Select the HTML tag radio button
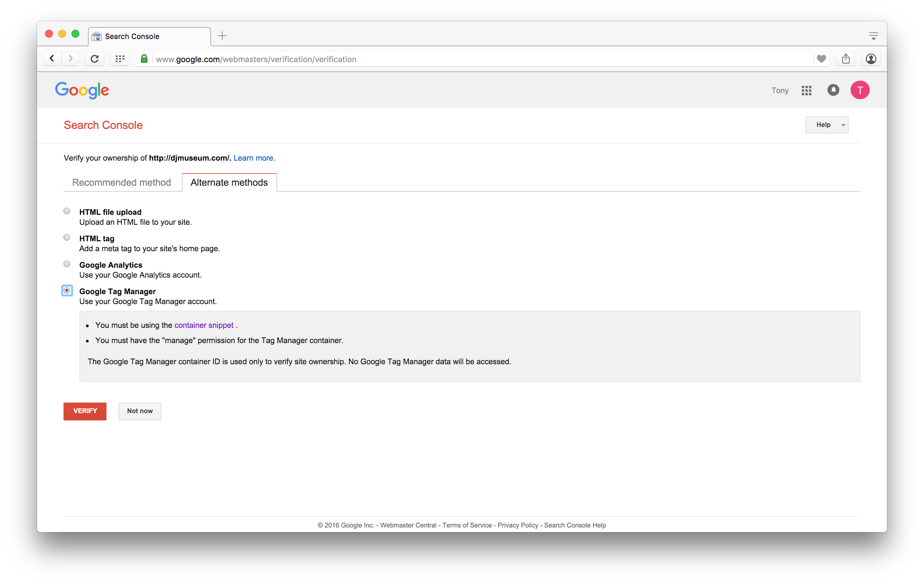The image size is (924, 585). pyautogui.click(x=67, y=237)
